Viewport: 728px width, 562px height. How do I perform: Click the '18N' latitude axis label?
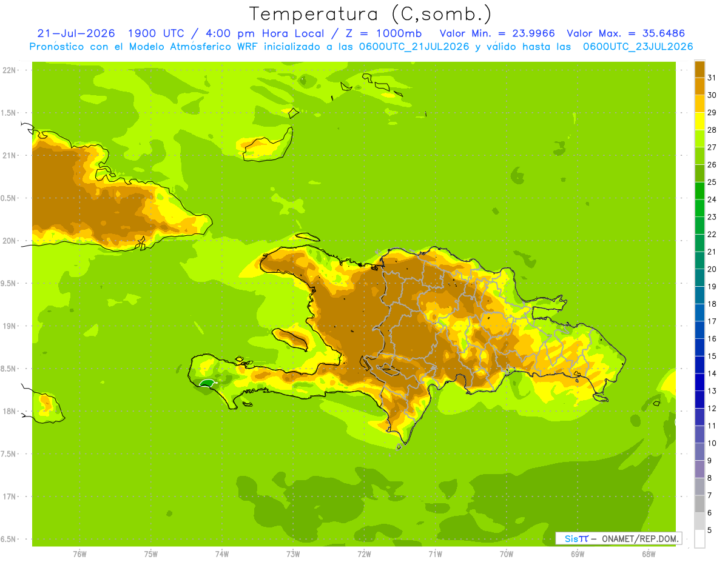(x=9, y=411)
